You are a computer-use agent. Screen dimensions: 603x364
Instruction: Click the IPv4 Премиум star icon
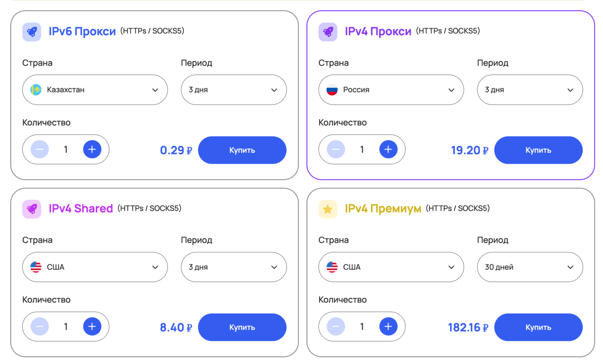328,209
